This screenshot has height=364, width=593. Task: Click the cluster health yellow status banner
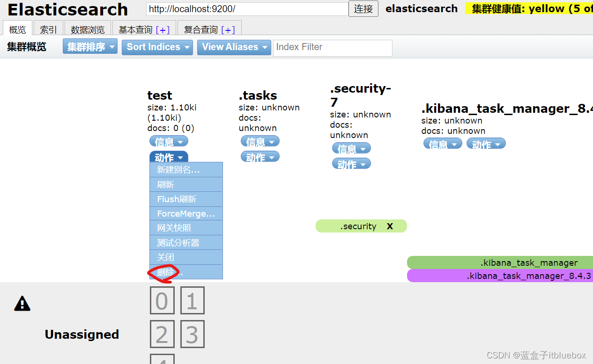(529, 8)
